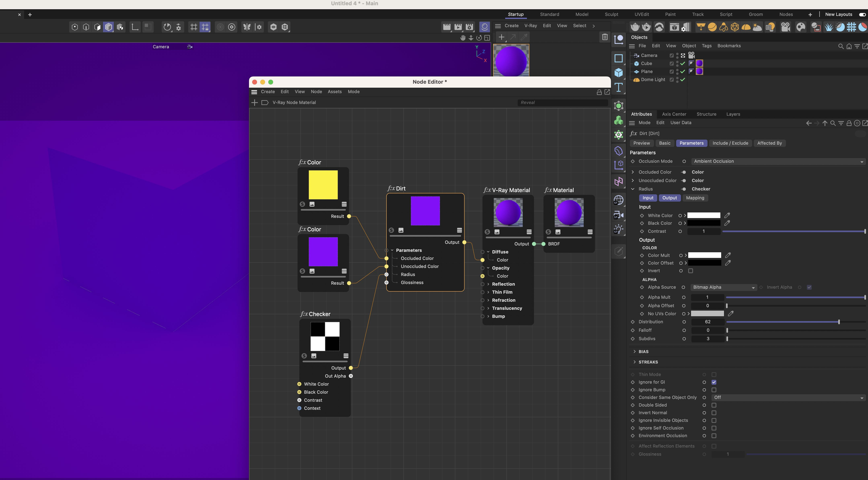Click the Basic tab button
This screenshot has height=480, width=868.
pos(664,143)
